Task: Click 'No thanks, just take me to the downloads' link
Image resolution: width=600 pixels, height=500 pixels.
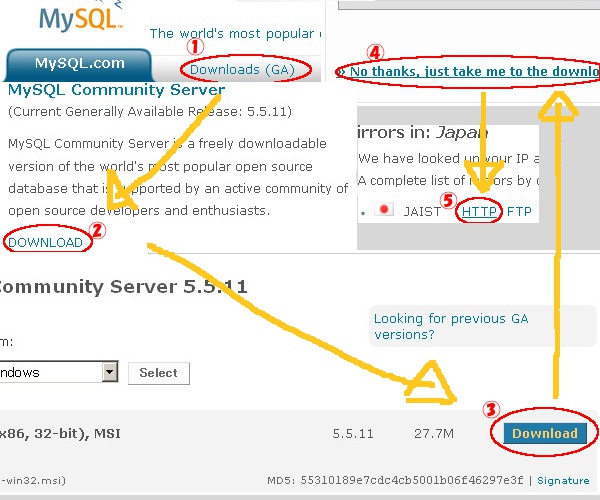Action: pos(470,72)
